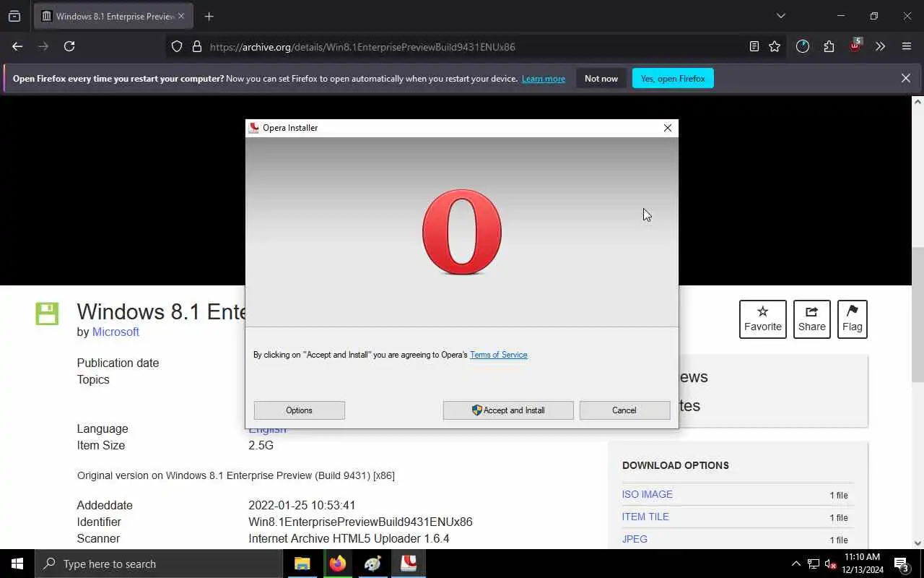The width and height of the screenshot is (924, 578).
Task: Open the notification center icon
Action: pos(902,564)
